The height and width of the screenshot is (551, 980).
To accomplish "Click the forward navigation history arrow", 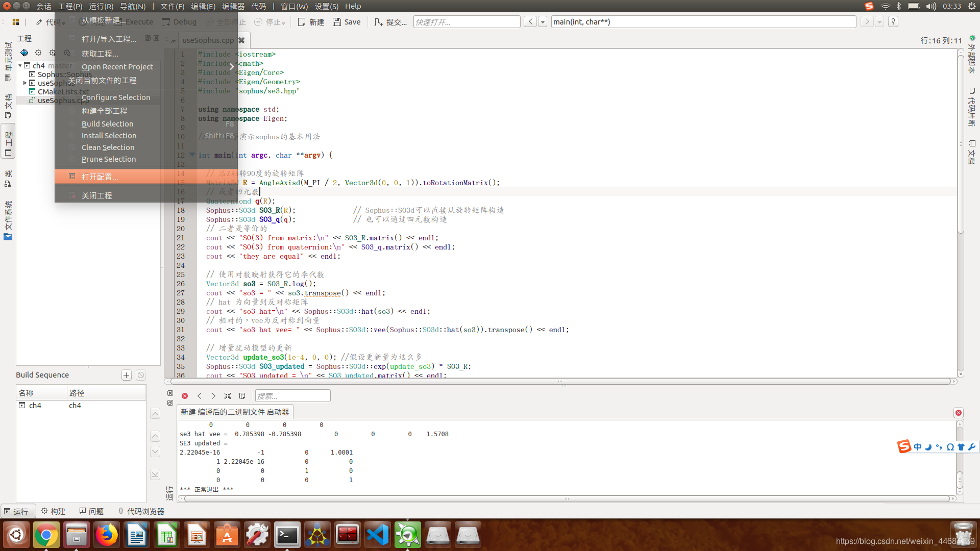I will (867, 21).
